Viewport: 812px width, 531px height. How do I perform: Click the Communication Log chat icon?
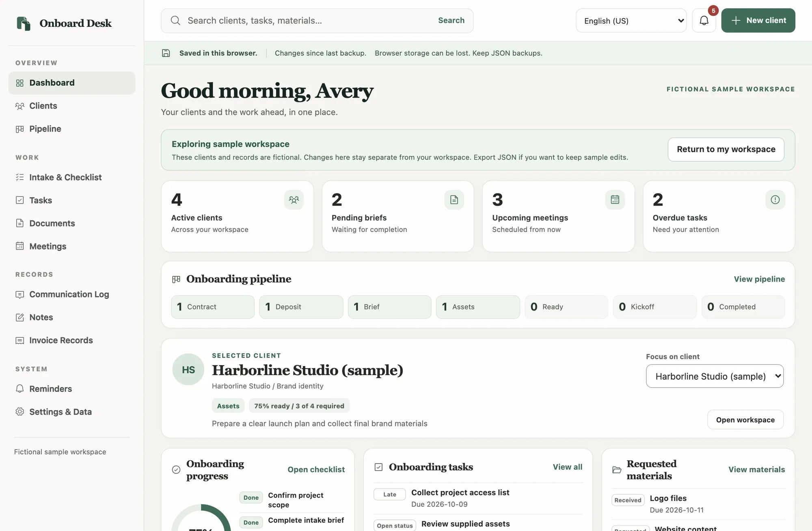coord(20,295)
